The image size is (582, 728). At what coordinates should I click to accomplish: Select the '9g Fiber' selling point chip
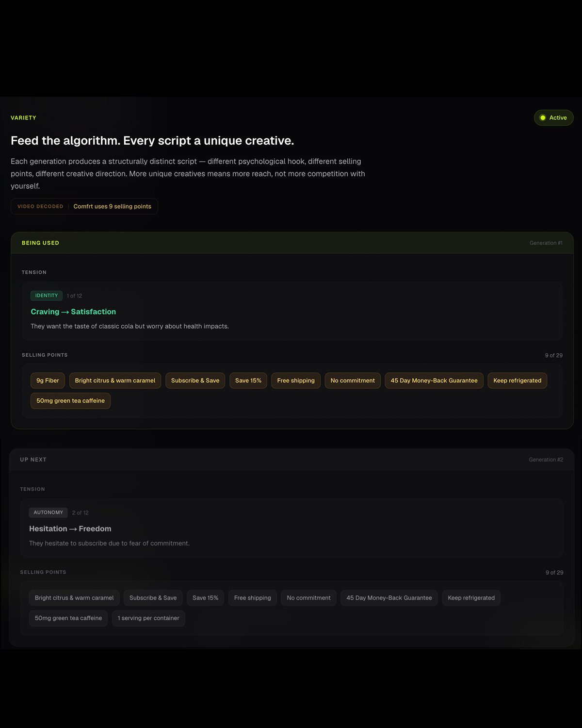pos(48,381)
